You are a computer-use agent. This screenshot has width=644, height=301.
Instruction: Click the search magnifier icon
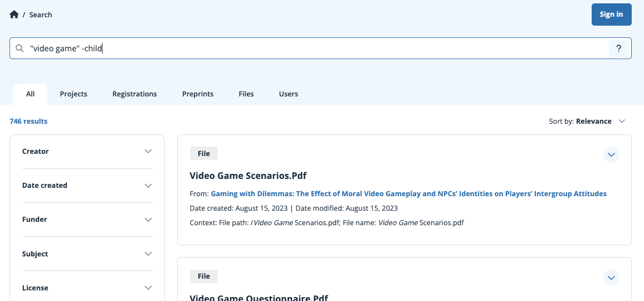[19, 48]
